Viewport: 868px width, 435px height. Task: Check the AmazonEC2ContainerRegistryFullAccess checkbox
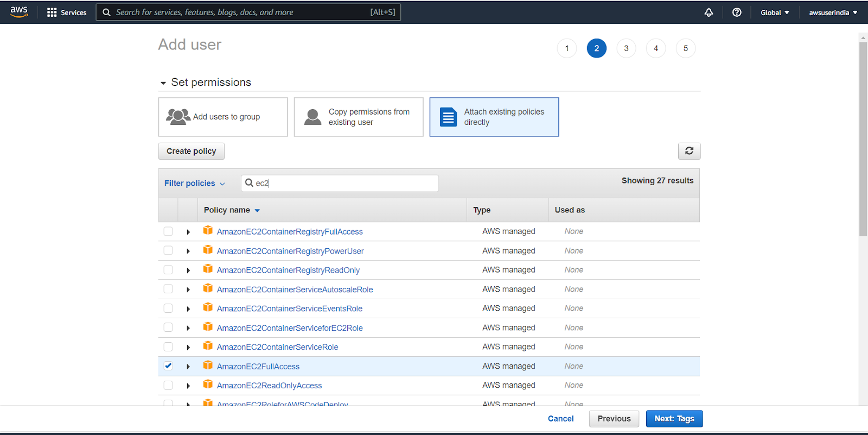click(168, 231)
